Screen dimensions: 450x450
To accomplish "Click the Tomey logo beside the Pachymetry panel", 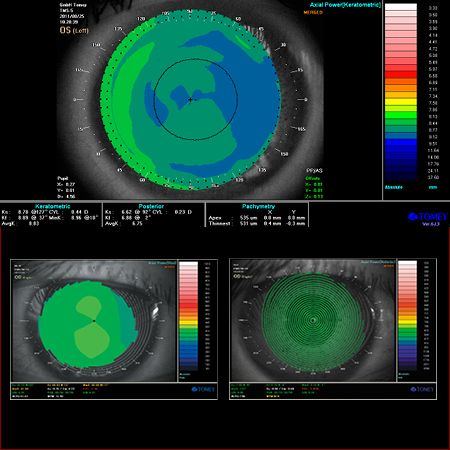I will coord(428,217).
